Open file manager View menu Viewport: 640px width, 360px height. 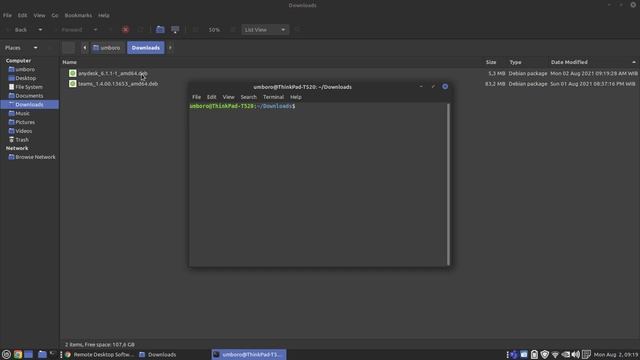[39, 15]
